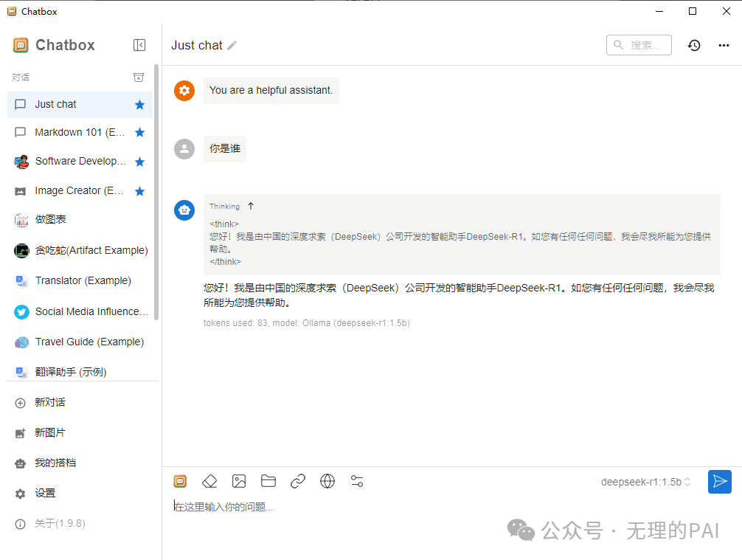Screen dimensions: 742x560
Task: Click the Chatbox logo in the sidebar
Action: (x=21, y=45)
